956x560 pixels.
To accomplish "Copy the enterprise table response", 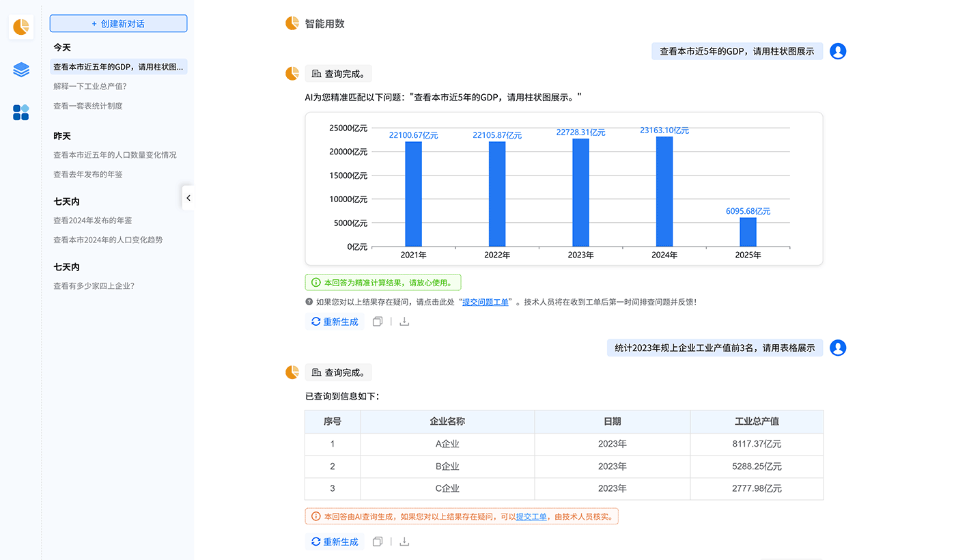I will (378, 541).
